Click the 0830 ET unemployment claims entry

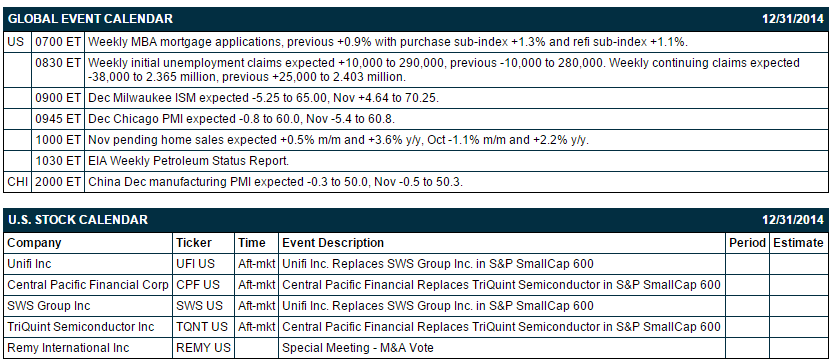click(416, 70)
